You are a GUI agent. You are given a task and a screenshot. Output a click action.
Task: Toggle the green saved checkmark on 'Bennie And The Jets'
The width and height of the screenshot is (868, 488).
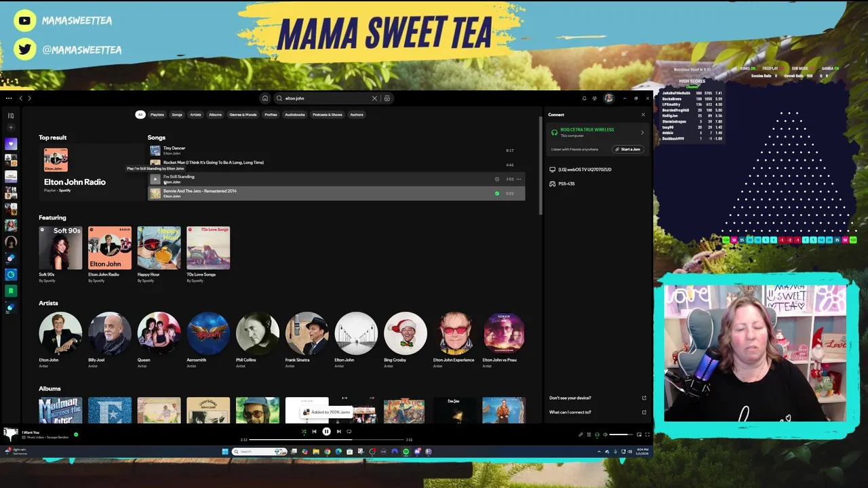click(x=497, y=194)
